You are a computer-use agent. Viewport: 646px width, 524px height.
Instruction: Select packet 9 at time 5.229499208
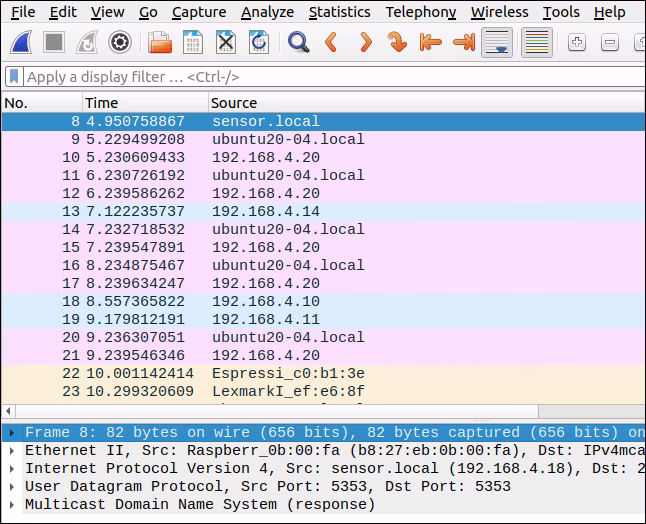point(323,139)
